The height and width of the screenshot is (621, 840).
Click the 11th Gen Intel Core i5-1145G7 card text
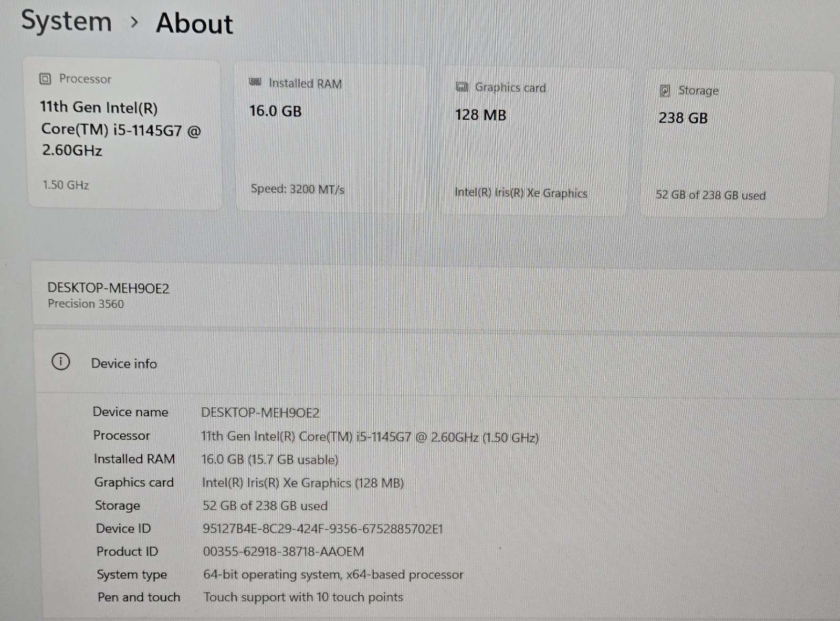click(x=120, y=129)
